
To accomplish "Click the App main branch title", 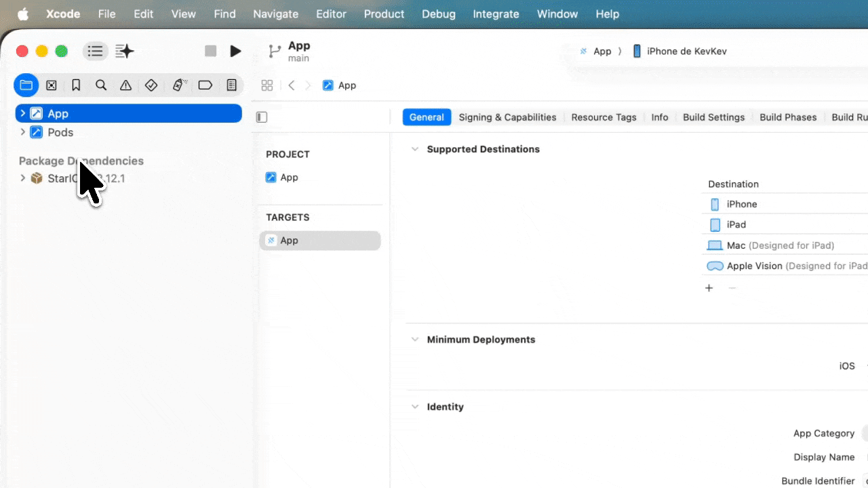I will pos(299,52).
